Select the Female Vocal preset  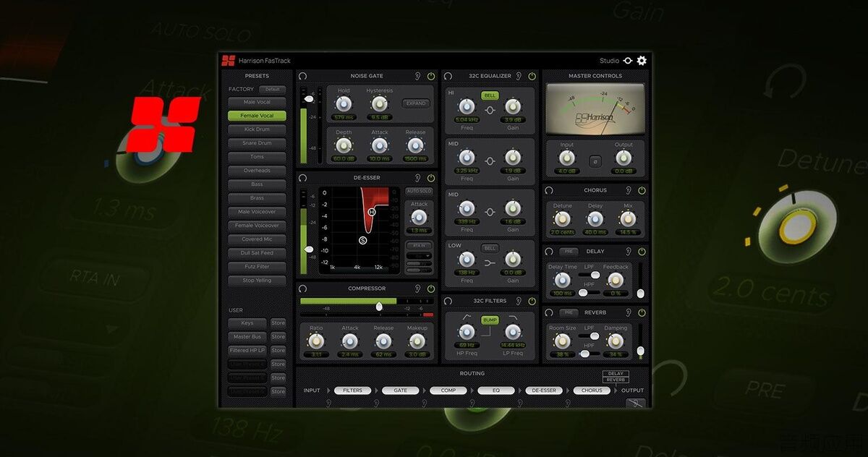coord(257,116)
